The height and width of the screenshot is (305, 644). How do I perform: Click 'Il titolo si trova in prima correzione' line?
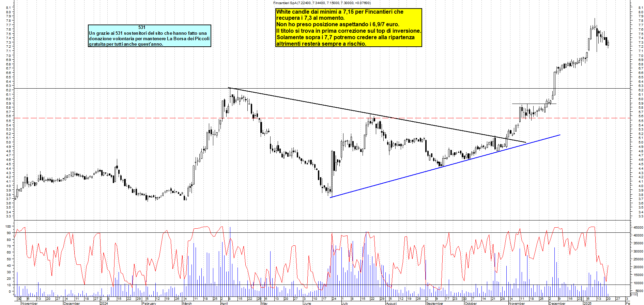point(349,31)
